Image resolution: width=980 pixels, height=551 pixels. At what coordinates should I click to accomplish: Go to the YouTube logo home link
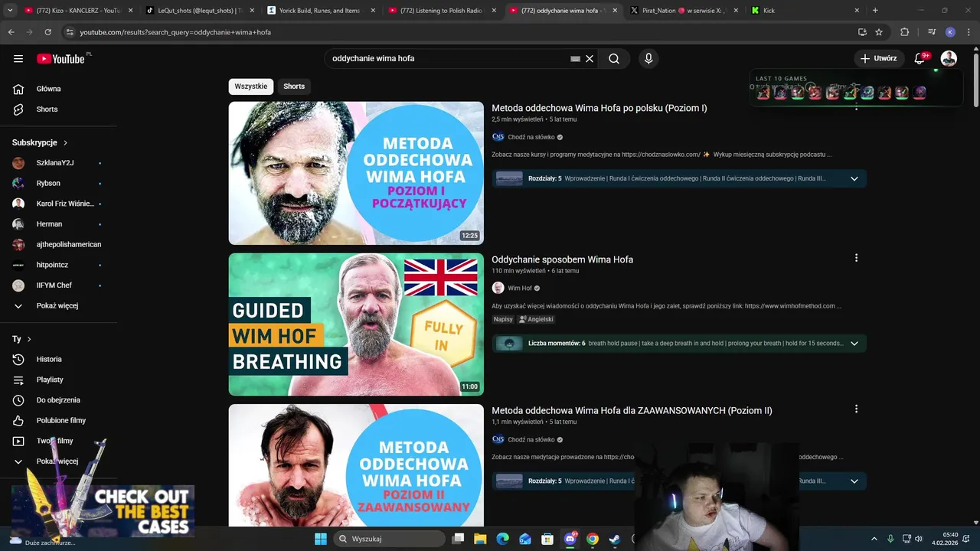coord(60,59)
